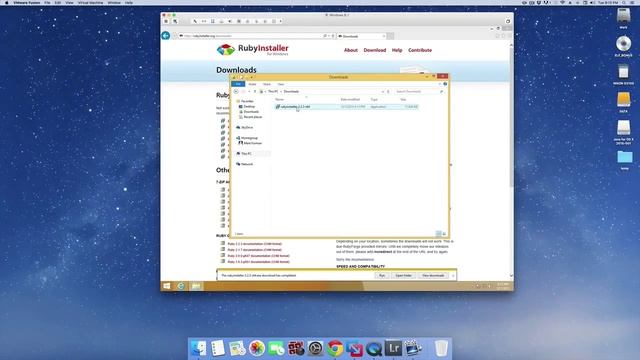Image resolution: width=640 pixels, height=360 pixels.
Task: Open the Windows Start button
Action: point(167,286)
